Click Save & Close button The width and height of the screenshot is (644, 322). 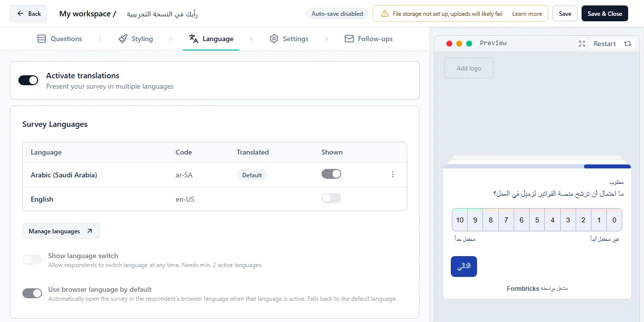point(605,14)
